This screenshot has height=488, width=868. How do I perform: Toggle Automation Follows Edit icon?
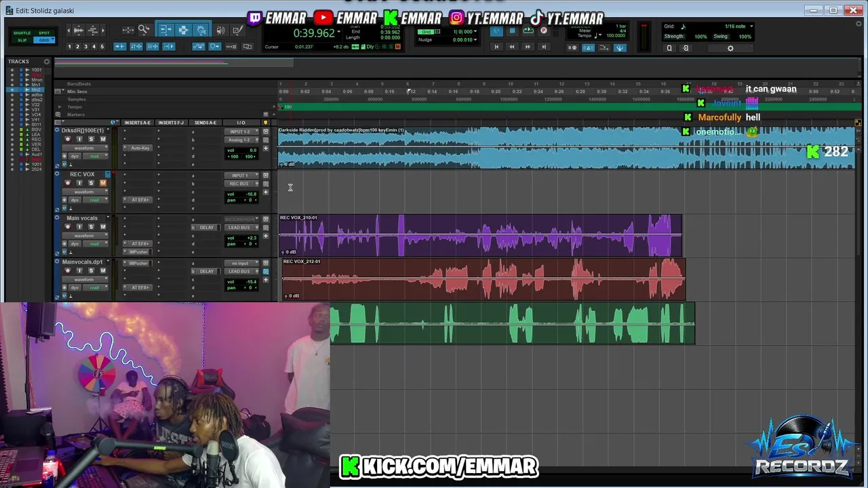199,46
